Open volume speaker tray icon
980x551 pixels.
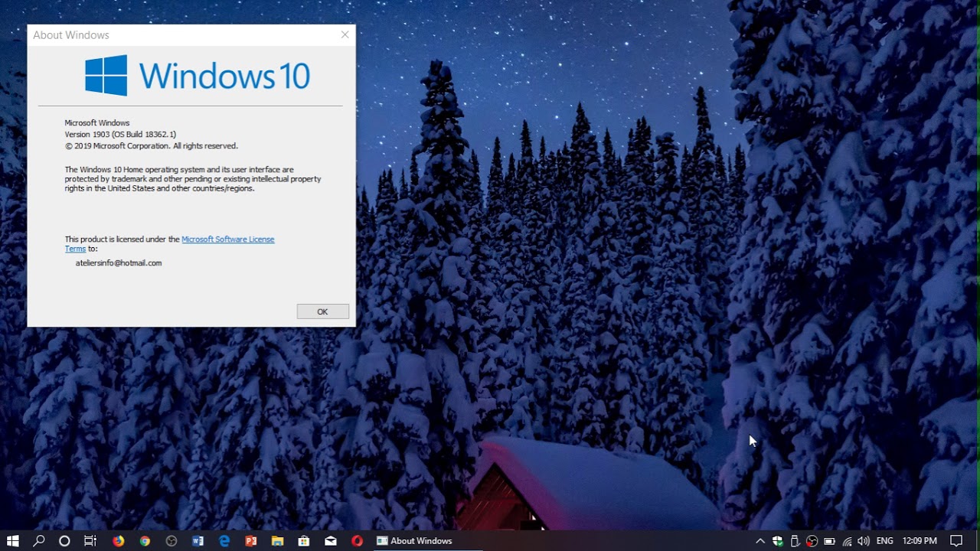pyautogui.click(x=864, y=541)
